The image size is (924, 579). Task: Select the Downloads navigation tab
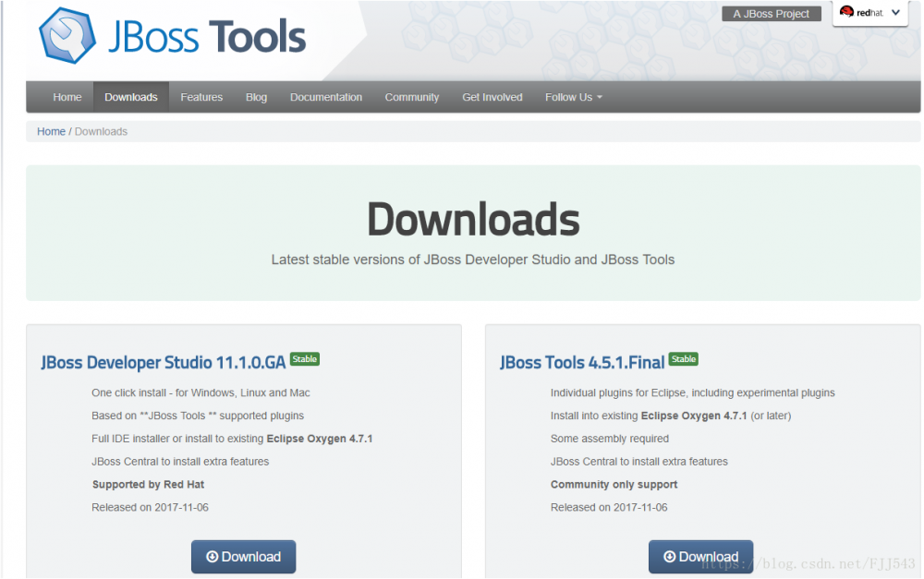131,97
